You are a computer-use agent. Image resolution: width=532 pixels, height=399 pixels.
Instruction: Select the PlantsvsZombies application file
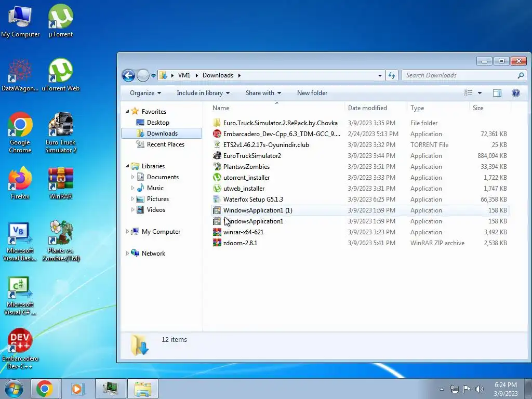coord(360,167)
